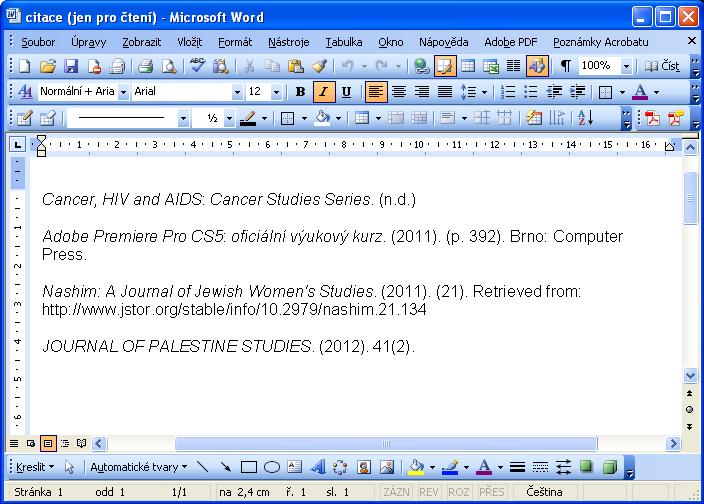
Task: Toggle left text alignment
Action: tap(376, 92)
